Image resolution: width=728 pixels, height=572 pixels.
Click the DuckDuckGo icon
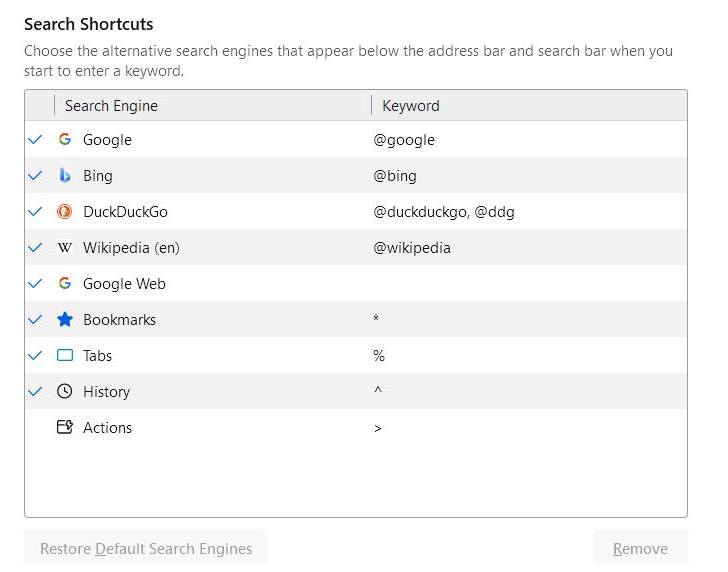tap(65, 212)
